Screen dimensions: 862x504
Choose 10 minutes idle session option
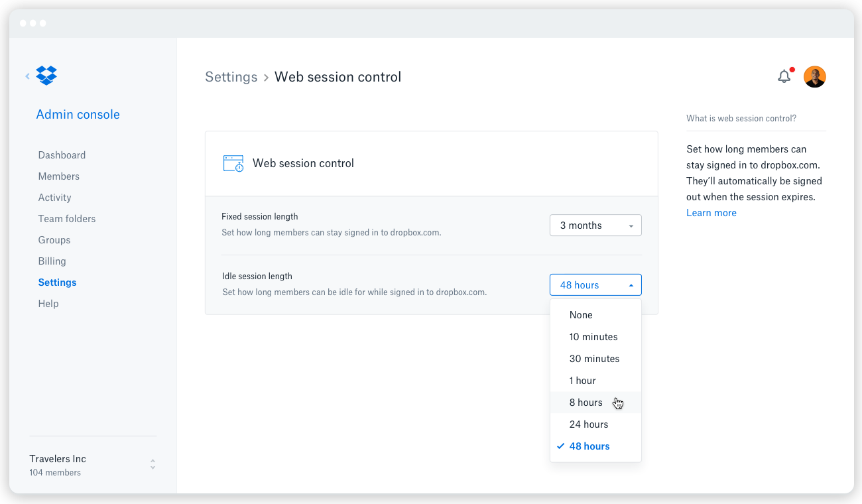click(x=593, y=337)
